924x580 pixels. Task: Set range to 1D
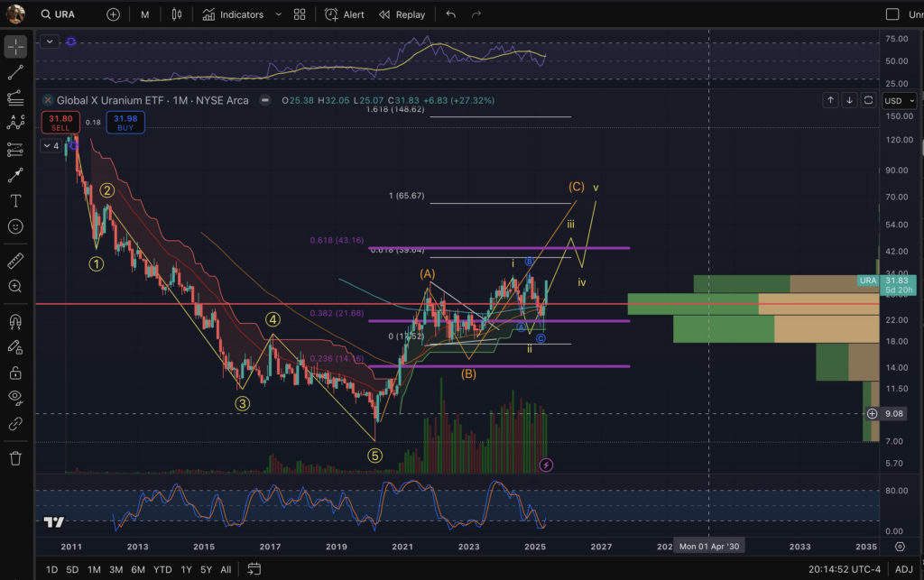(x=51, y=569)
